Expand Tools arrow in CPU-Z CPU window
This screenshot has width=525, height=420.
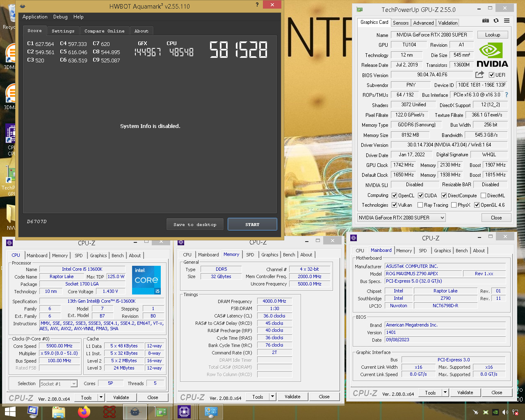click(101, 397)
